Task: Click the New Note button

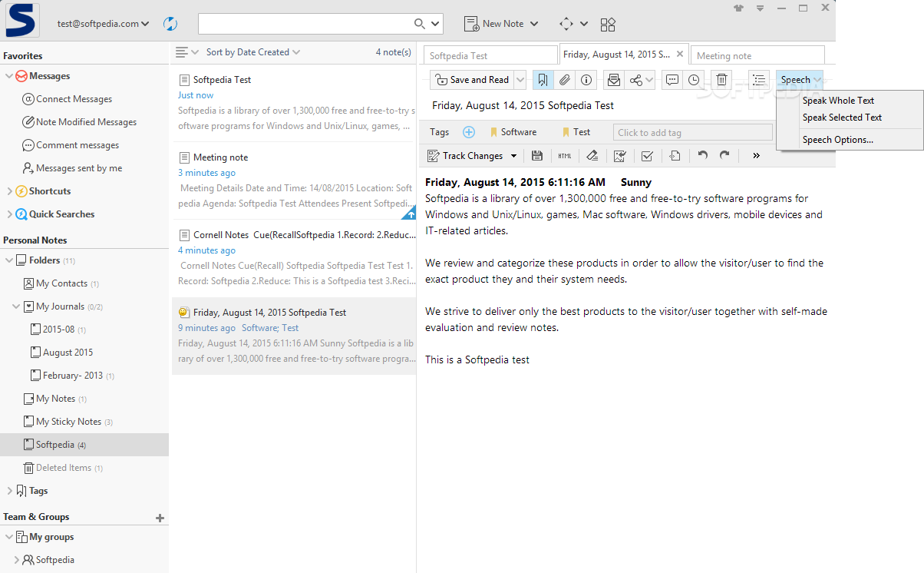Action: (494, 24)
